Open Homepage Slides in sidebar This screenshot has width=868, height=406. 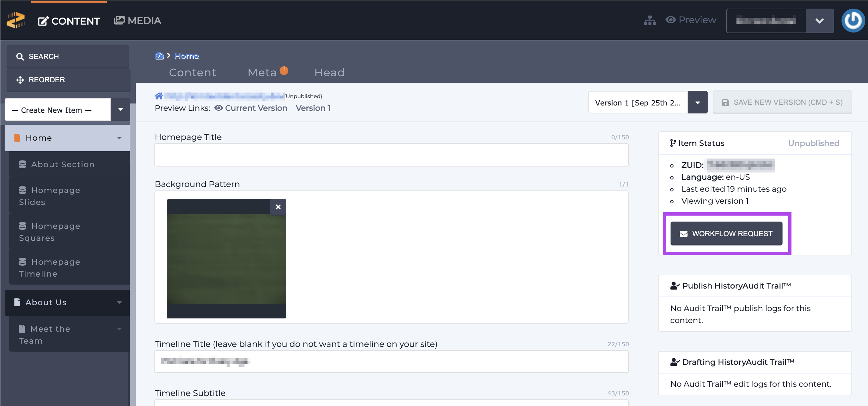click(x=70, y=196)
